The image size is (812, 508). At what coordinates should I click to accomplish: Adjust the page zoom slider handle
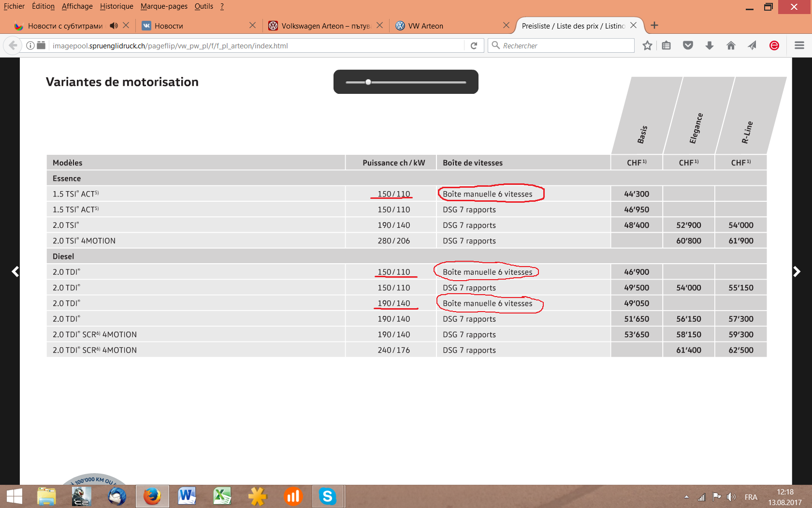pyautogui.click(x=368, y=82)
